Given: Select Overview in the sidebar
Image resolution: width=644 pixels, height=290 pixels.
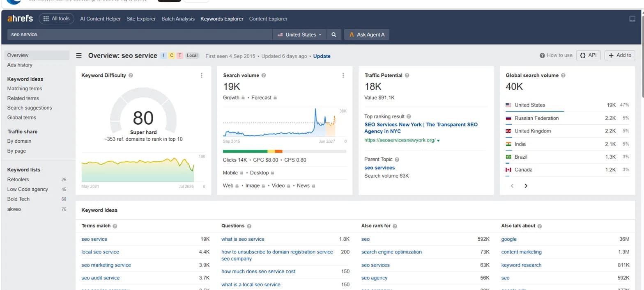Looking at the screenshot, I should pyautogui.click(x=37, y=55).
